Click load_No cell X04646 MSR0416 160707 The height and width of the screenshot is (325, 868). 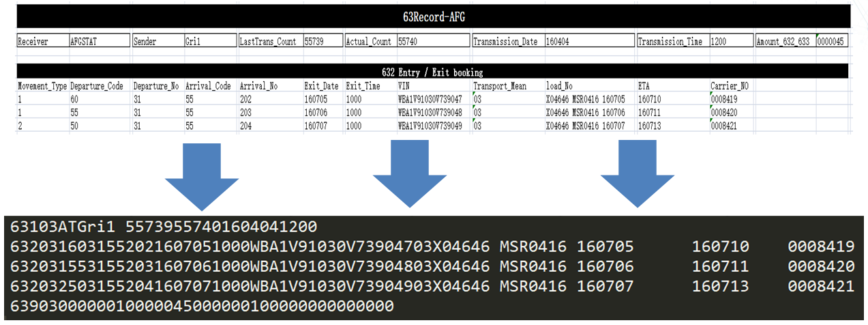point(590,126)
